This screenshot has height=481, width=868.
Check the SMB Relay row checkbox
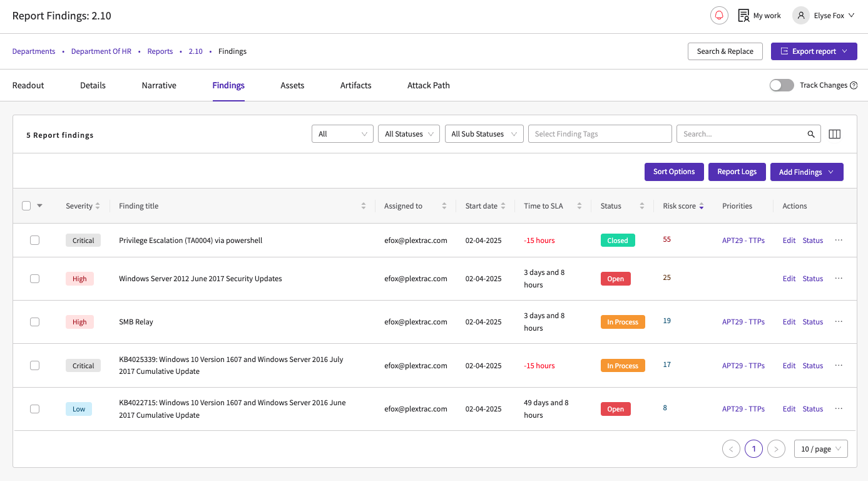(x=35, y=322)
